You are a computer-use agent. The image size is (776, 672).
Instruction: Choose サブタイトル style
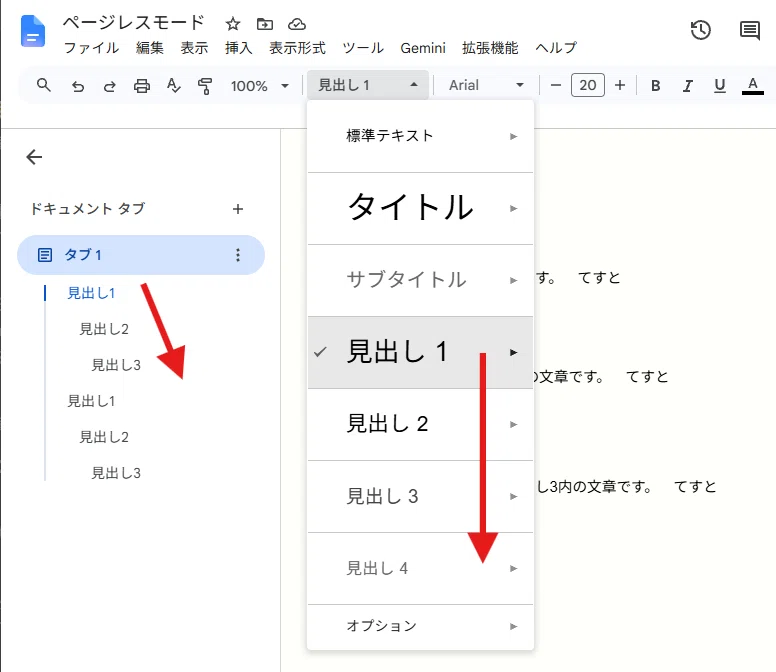420,280
